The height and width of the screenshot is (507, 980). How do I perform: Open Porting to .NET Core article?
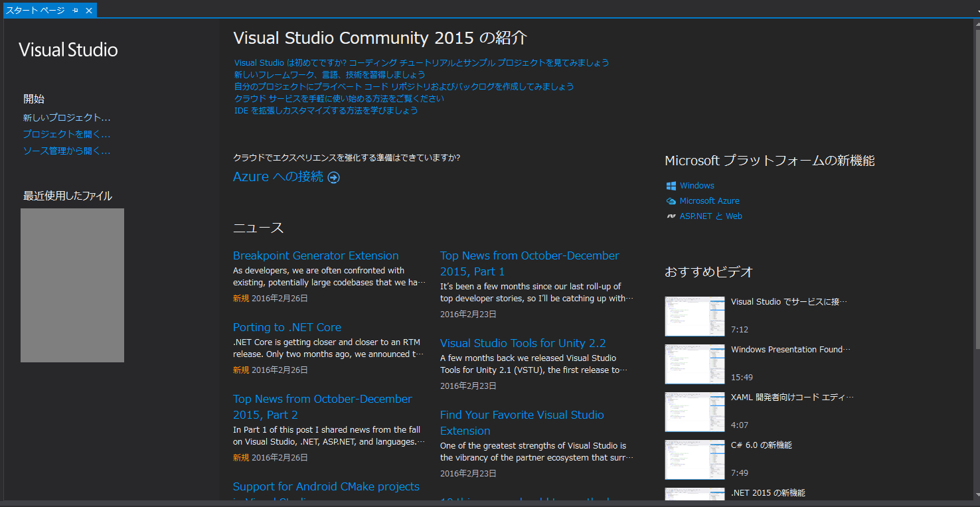coord(287,327)
